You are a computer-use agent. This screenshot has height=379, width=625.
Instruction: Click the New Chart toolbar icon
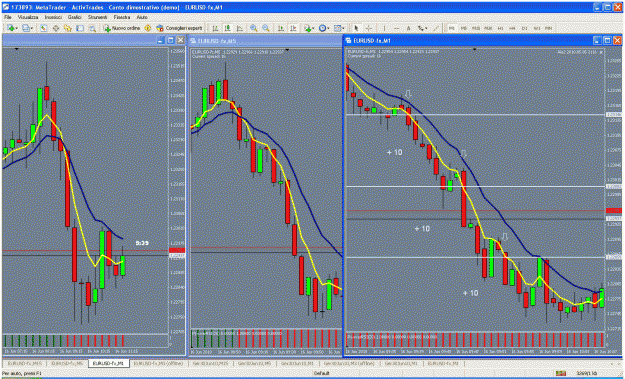click(11, 28)
